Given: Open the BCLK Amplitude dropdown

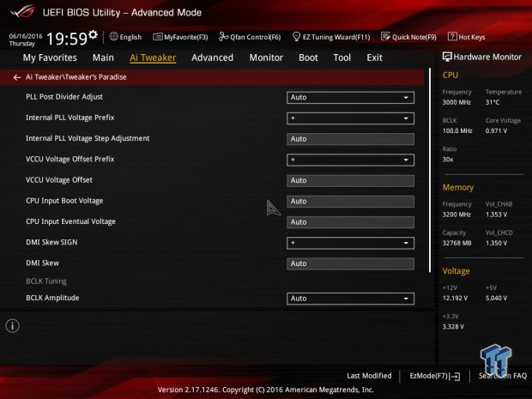Looking at the screenshot, I should click(x=350, y=299).
